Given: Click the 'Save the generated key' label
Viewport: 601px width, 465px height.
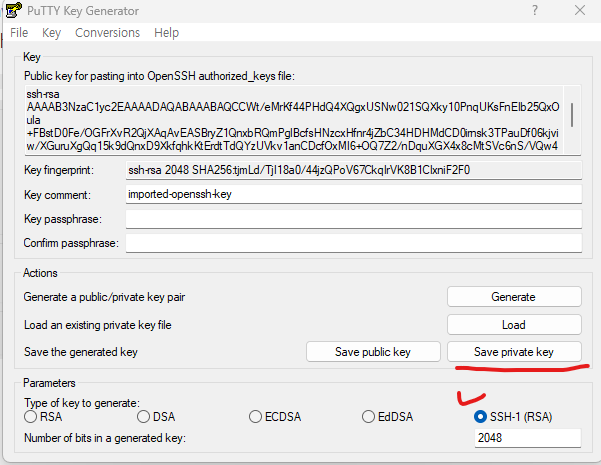Looking at the screenshot, I should coord(81,352).
